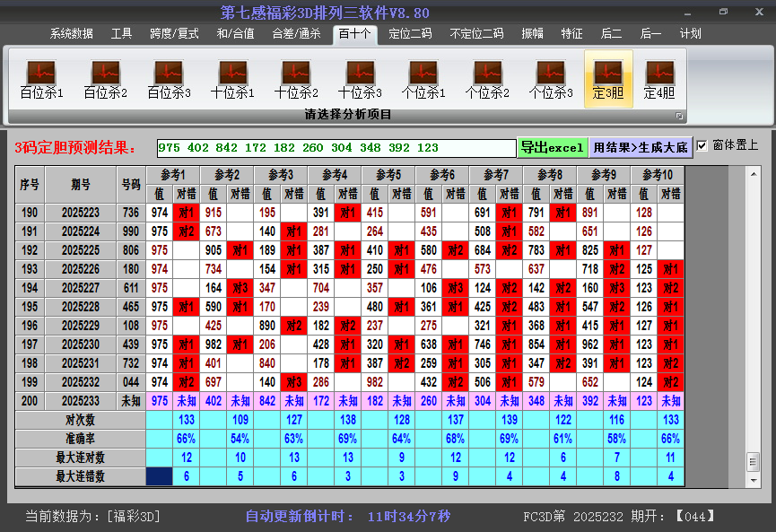The width and height of the screenshot is (776, 532).
Task: Select the 十位杀3 analysis icon
Action: point(360,79)
